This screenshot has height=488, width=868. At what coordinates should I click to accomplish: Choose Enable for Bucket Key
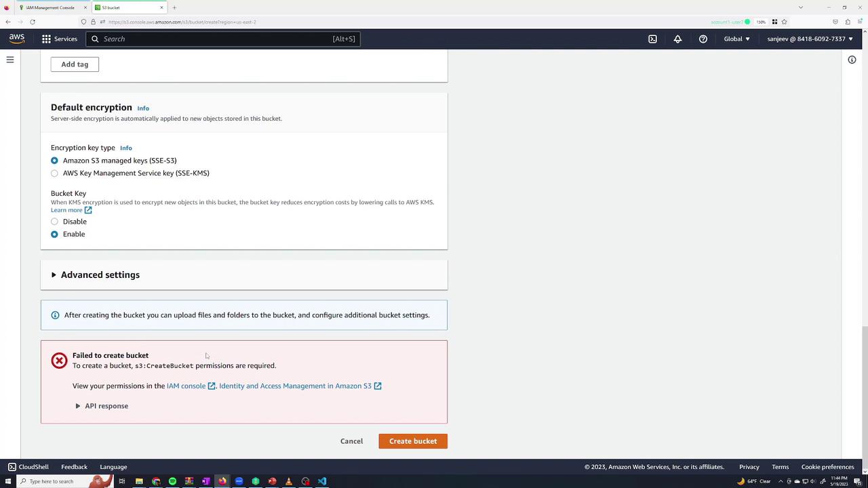point(54,234)
